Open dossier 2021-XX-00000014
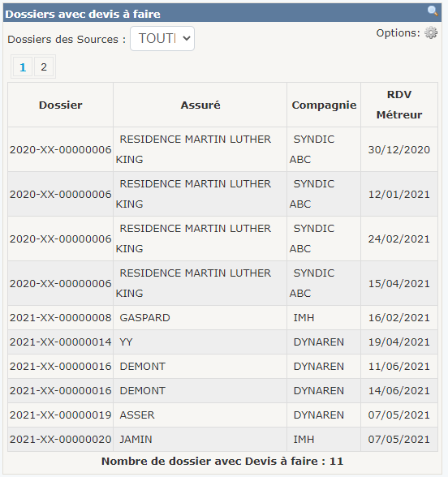The height and width of the screenshot is (477, 448). 61,342
